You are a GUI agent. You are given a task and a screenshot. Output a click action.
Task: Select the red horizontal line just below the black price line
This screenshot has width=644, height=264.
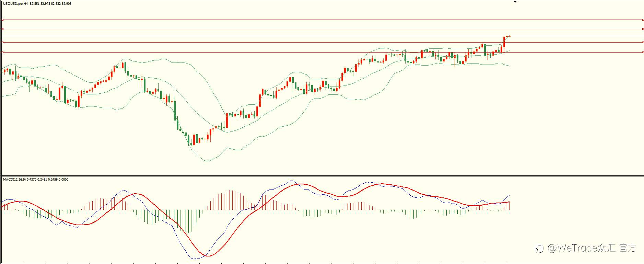[x=323, y=42]
